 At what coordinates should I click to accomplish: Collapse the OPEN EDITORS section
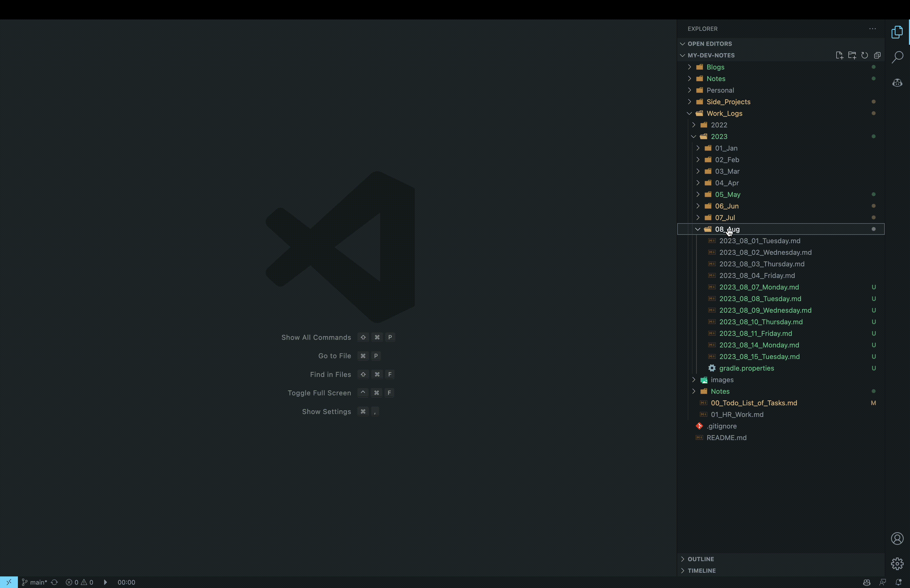(x=709, y=43)
